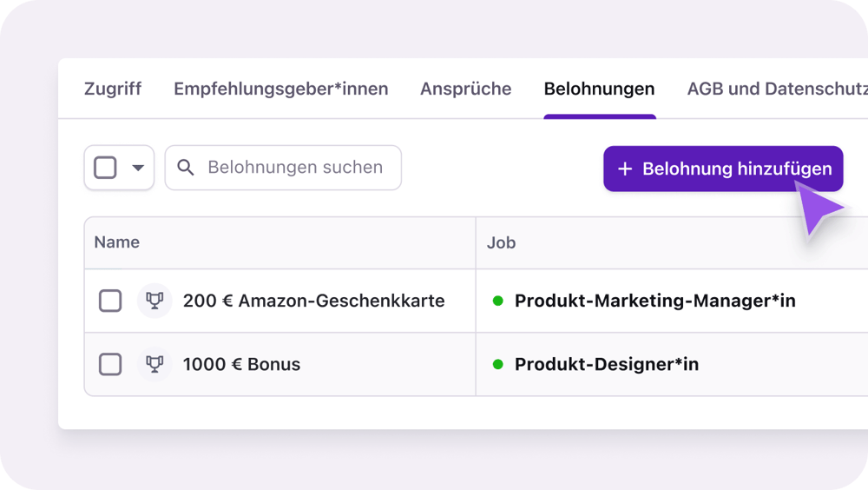This screenshot has height=490, width=868.
Task: Click trophy icon beside 1000 € Bonus
Action: 155,364
